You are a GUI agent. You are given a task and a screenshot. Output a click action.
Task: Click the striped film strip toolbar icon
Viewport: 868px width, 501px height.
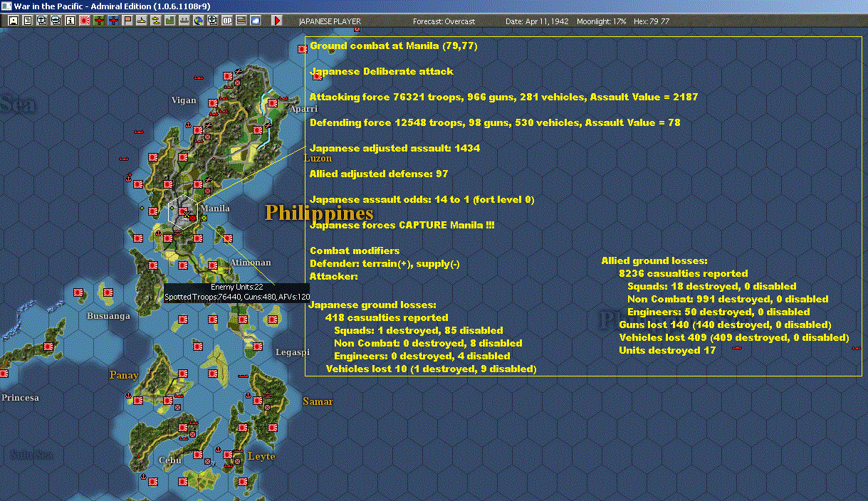[x=241, y=21]
